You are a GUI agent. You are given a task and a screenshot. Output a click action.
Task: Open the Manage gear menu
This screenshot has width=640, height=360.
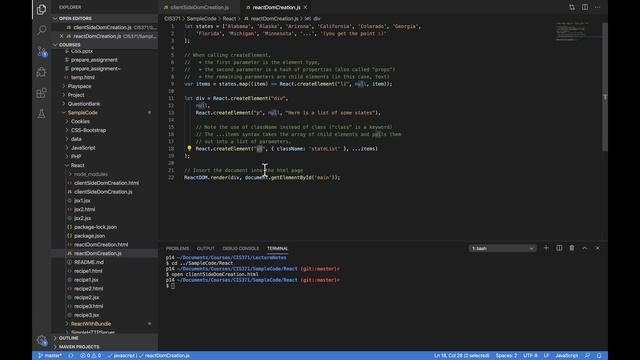click(41, 340)
